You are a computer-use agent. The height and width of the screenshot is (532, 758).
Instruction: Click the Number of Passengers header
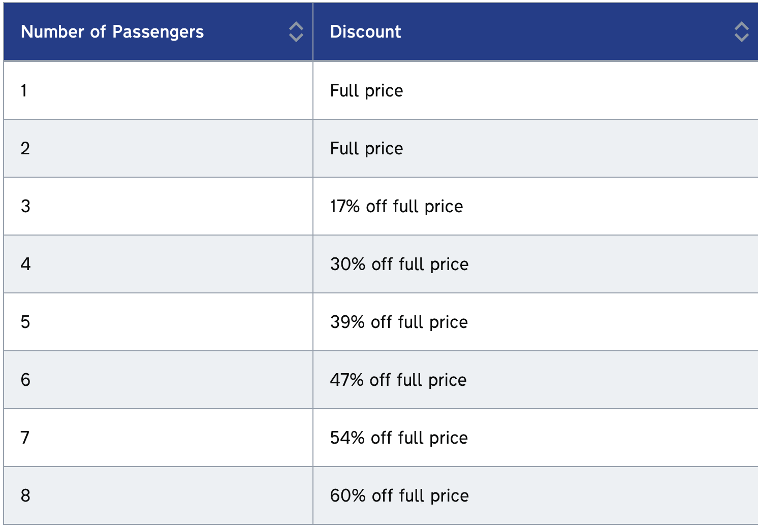112,32
